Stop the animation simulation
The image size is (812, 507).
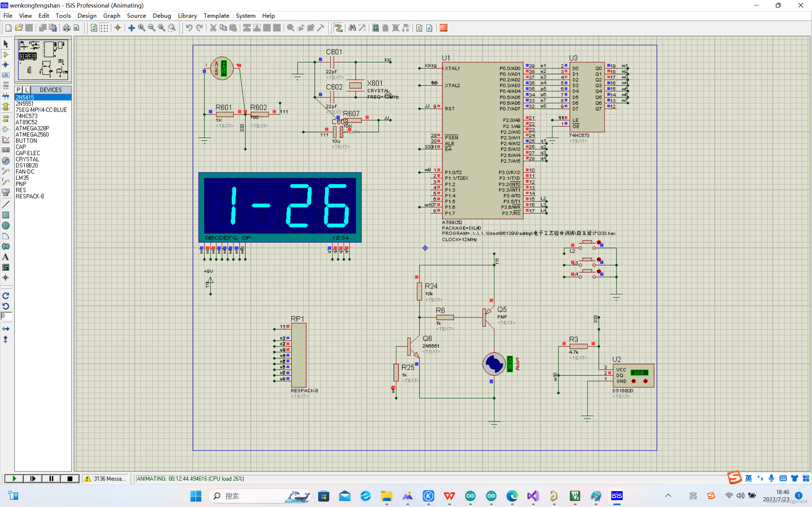point(70,478)
